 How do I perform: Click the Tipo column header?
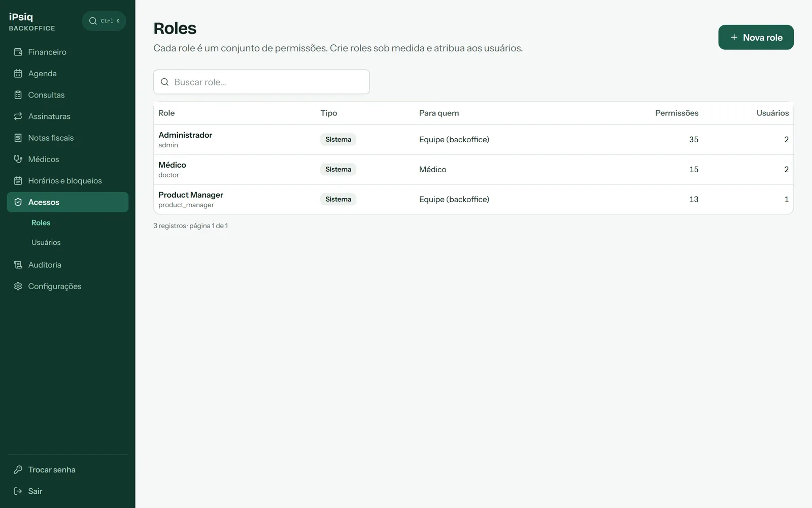coord(329,113)
